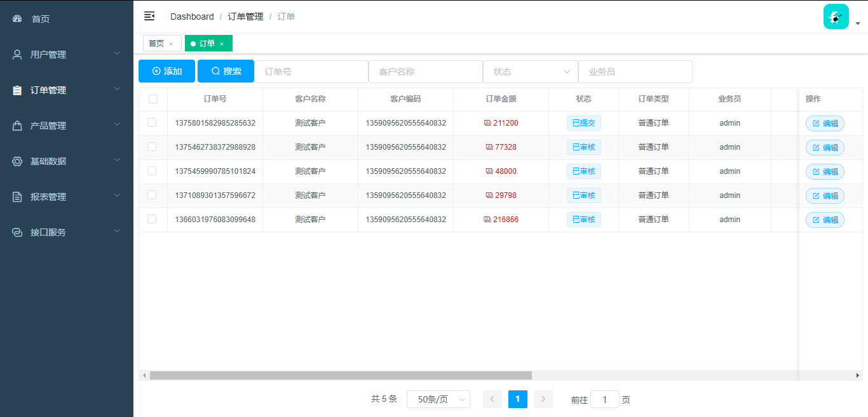
Task: Click 订单管理 in the breadcrumb
Action: click(245, 17)
